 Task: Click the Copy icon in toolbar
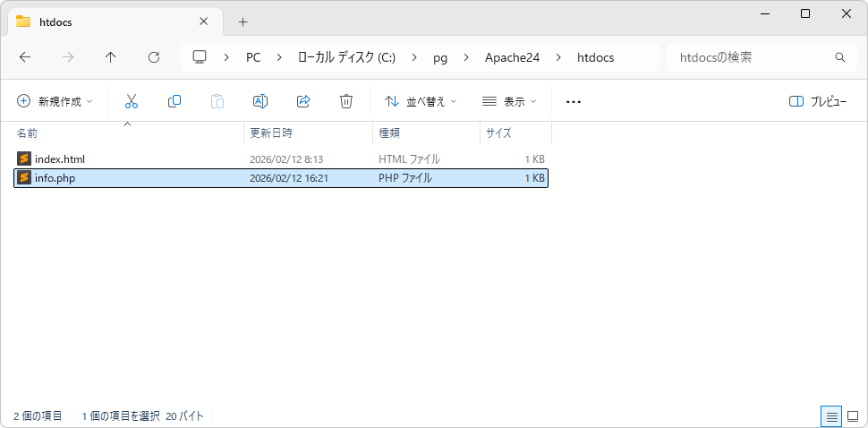click(x=174, y=101)
